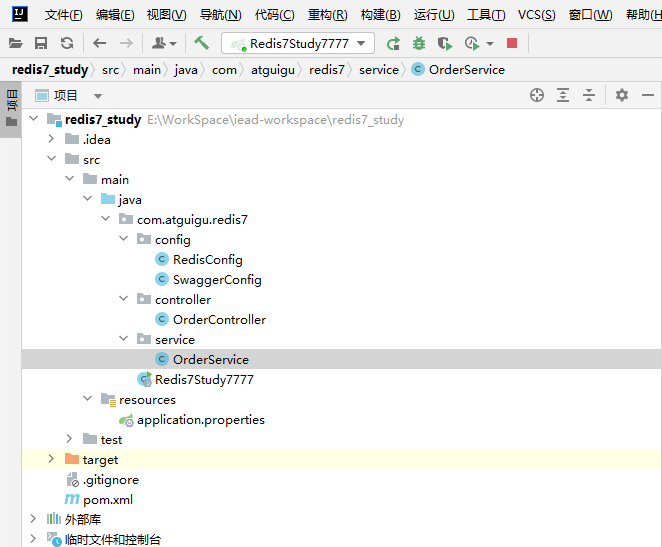Open the Redis7Study7777 run configuration dropdown
Image resolution: width=662 pixels, height=547 pixels.
(298, 43)
